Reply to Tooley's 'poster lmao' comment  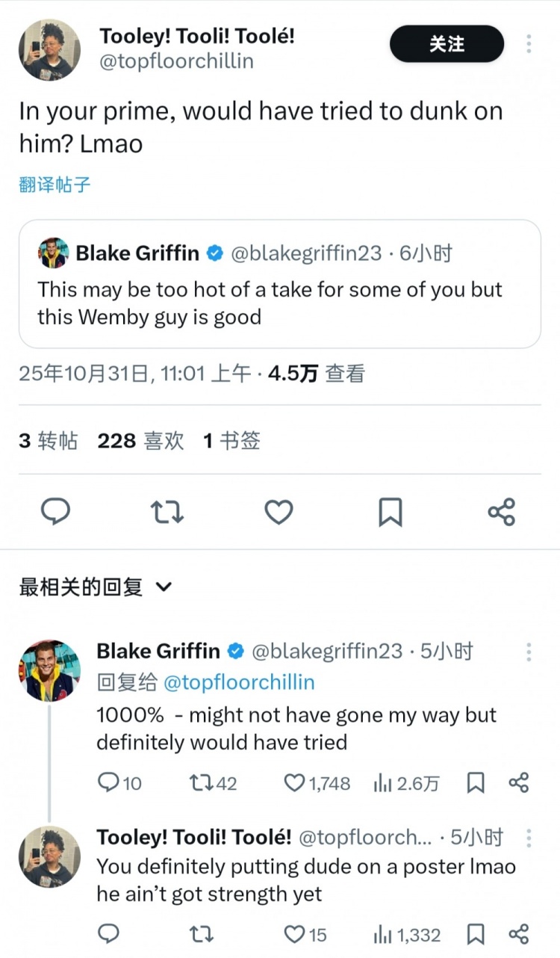coord(109,933)
